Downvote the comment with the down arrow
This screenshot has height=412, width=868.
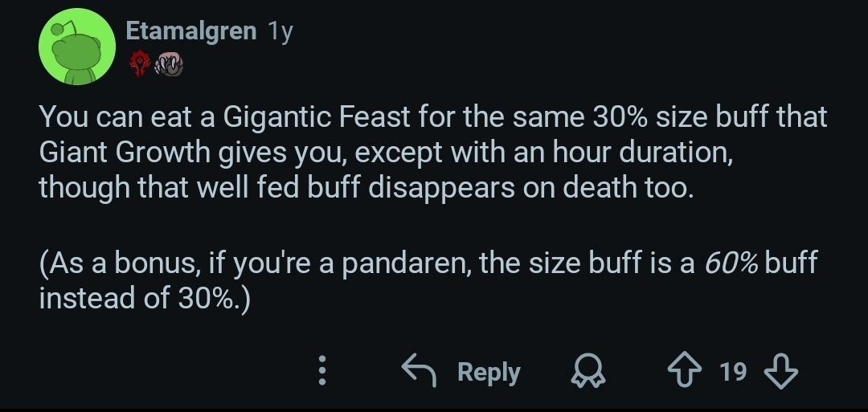780,371
